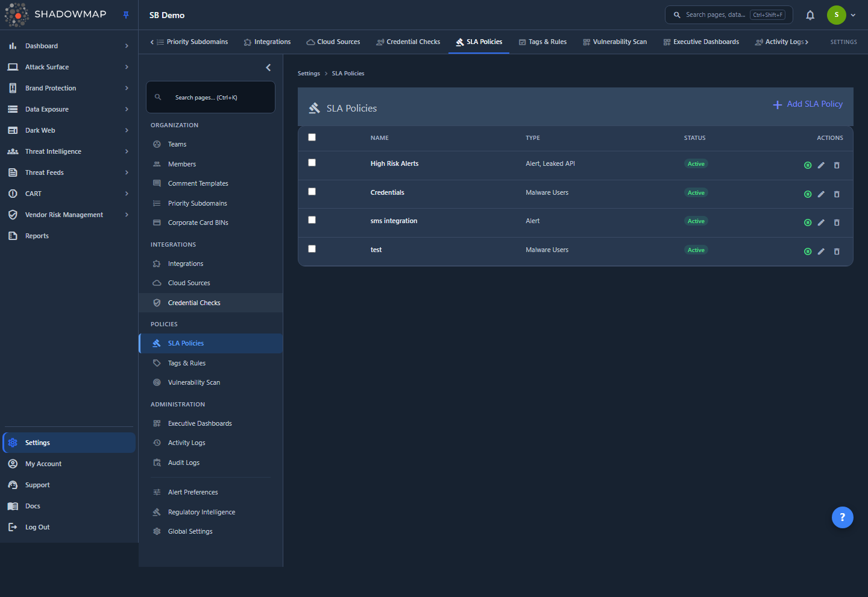Open Global Settings page
This screenshot has width=868, height=597.
(211, 531)
